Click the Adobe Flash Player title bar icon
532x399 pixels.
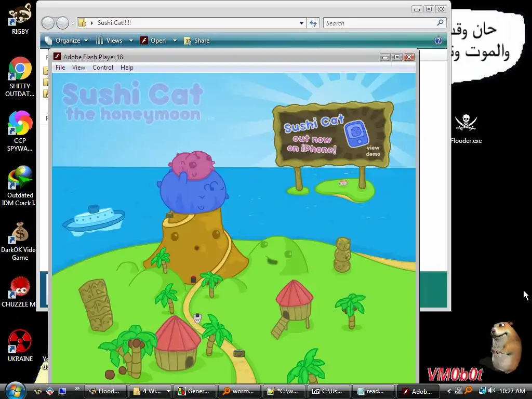point(57,56)
